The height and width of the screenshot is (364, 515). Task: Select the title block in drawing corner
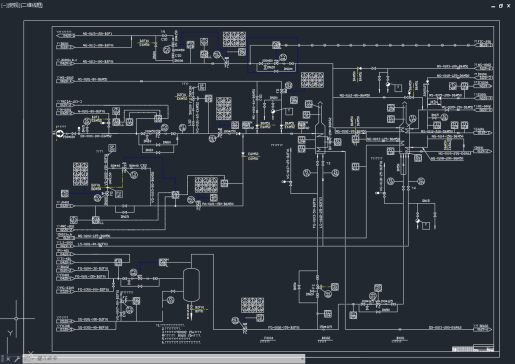point(473,348)
